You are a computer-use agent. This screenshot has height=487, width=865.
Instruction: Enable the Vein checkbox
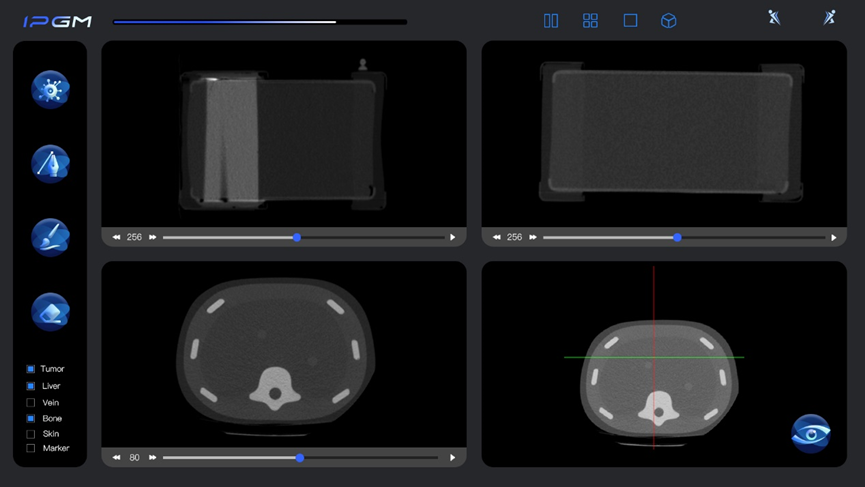pyautogui.click(x=31, y=403)
